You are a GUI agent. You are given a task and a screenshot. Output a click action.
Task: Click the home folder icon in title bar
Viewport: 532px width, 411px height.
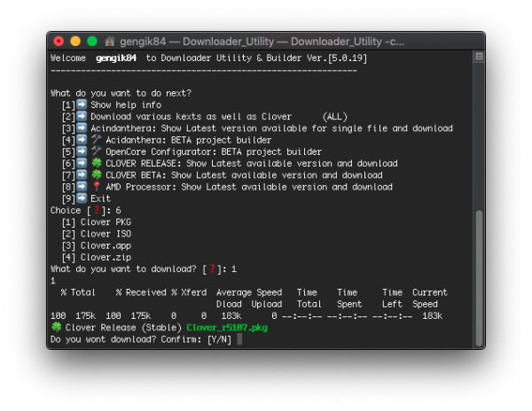point(109,42)
